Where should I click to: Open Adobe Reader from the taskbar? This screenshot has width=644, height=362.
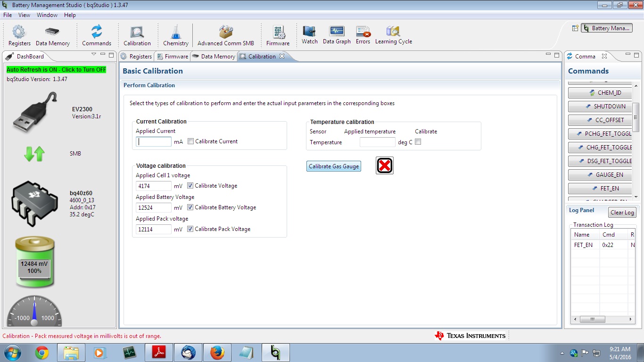(x=158, y=353)
